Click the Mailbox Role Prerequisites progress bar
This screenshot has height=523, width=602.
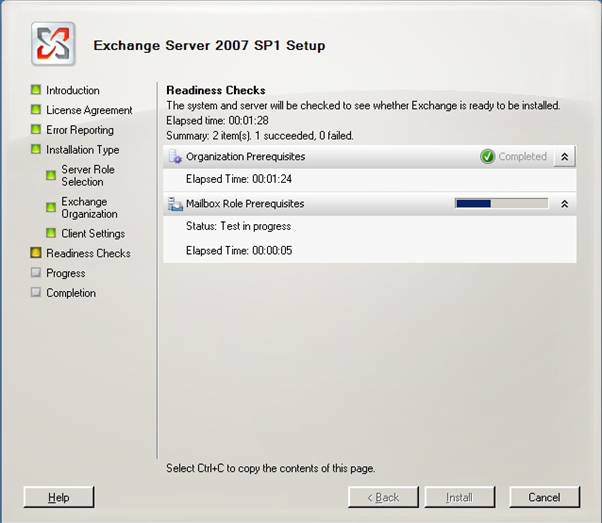coord(501,203)
